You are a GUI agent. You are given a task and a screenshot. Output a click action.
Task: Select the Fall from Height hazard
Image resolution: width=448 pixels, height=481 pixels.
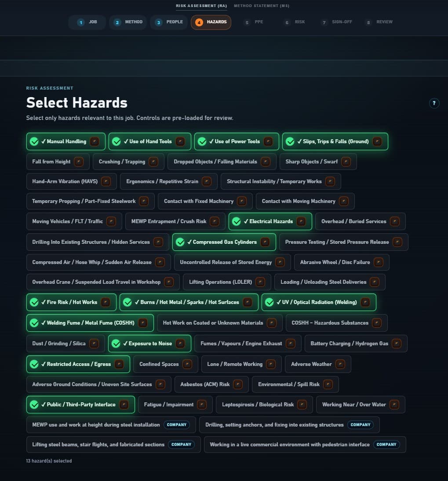(58, 162)
